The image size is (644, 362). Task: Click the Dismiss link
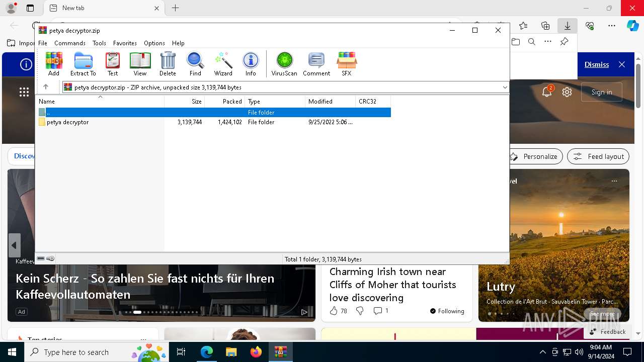click(x=597, y=64)
